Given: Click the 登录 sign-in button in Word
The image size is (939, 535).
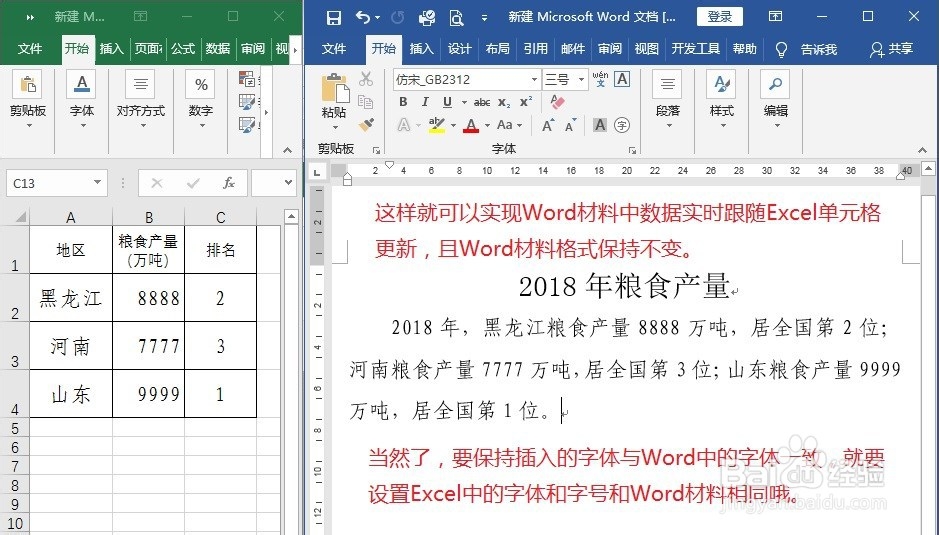Looking at the screenshot, I should point(719,17).
